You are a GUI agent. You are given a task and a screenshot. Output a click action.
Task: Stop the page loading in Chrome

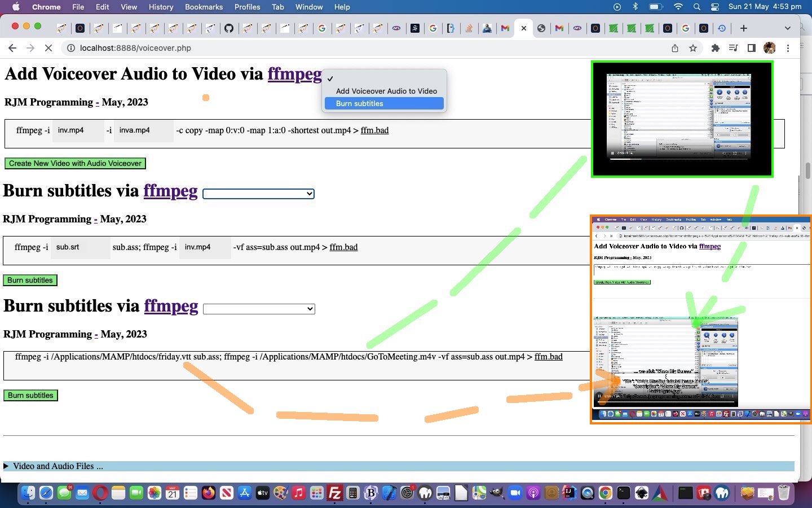(x=48, y=48)
